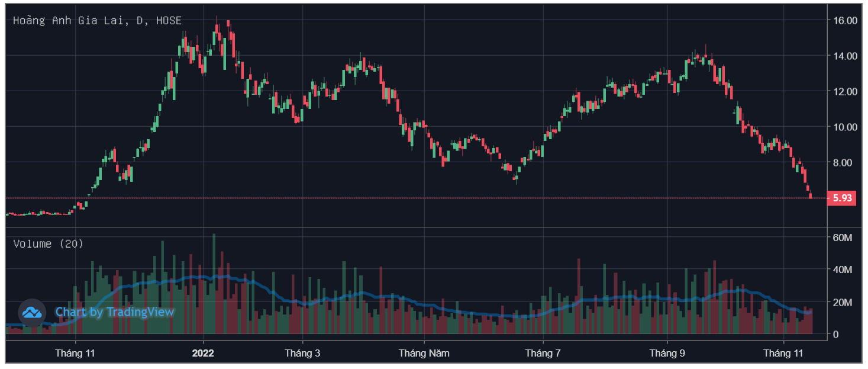Select 'Tháng 3' on the time axis

(x=302, y=353)
